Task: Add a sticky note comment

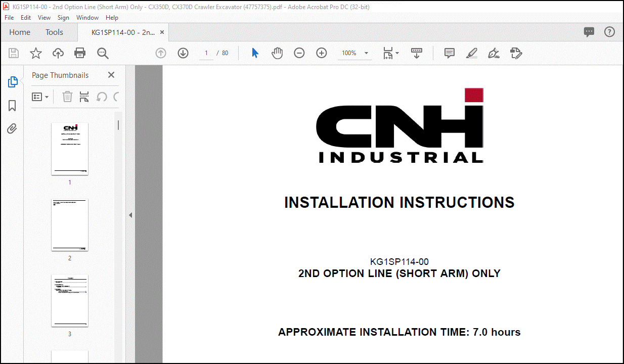Action: pos(450,53)
